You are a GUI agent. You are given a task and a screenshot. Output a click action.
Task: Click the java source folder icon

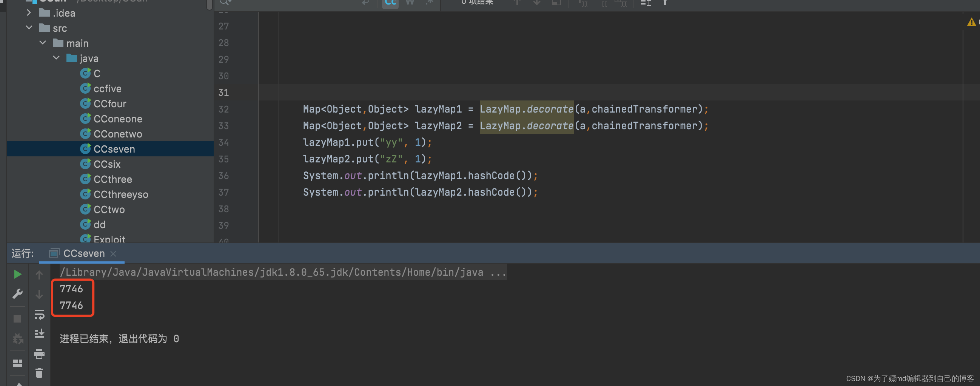pos(71,58)
